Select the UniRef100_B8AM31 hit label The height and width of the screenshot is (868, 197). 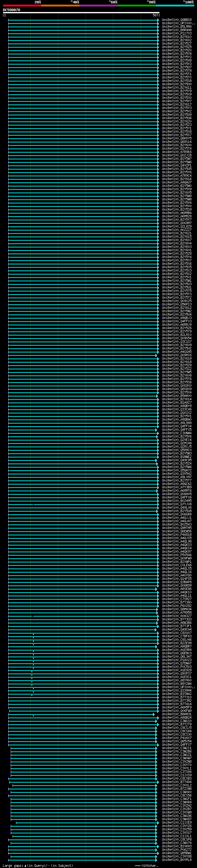177,714
